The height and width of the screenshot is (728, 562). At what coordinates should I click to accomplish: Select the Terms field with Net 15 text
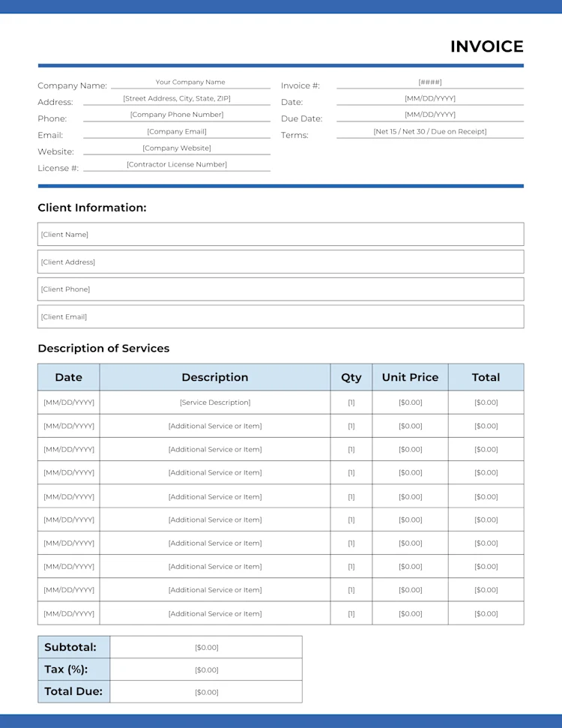pyautogui.click(x=429, y=131)
